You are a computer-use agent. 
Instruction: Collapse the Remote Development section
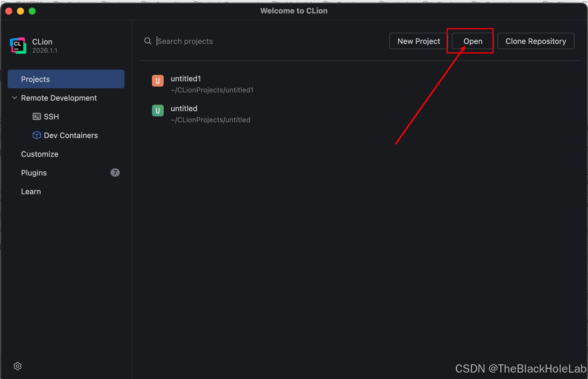click(15, 98)
